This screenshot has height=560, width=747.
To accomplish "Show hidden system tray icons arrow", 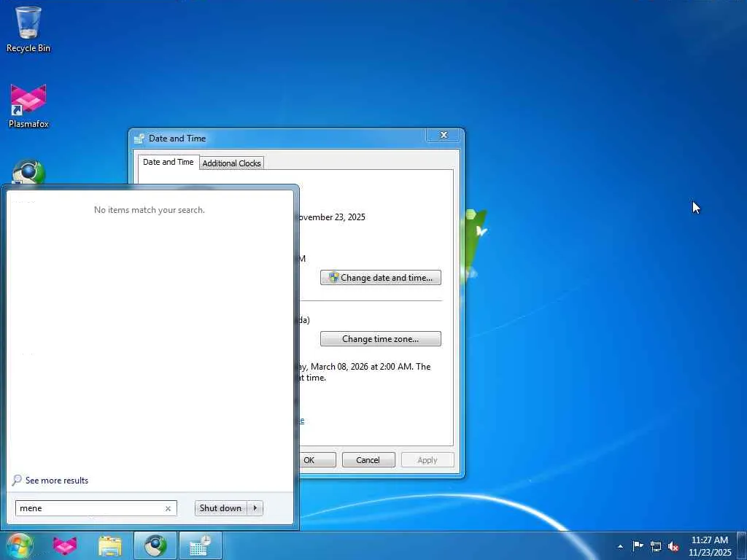I will [x=620, y=546].
